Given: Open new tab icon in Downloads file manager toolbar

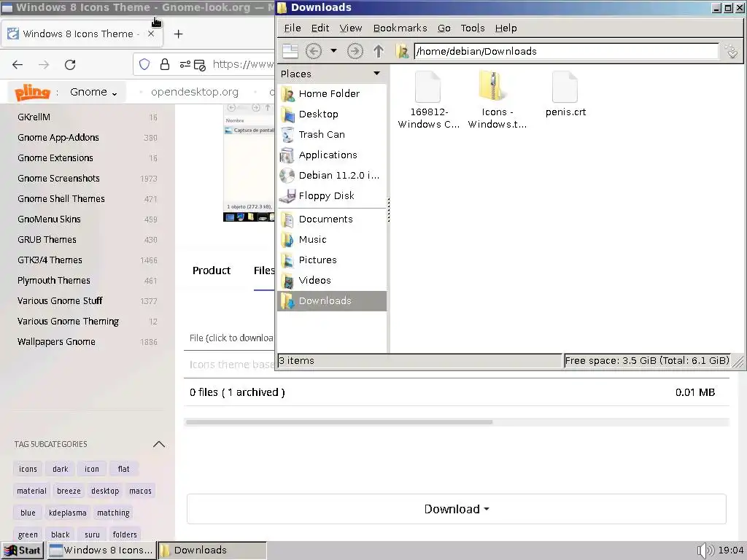Looking at the screenshot, I should 290,51.
